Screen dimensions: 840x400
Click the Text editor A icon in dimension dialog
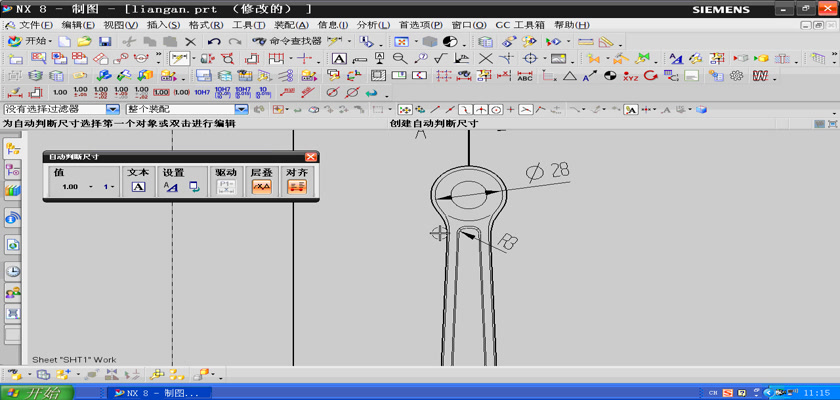tap(139, 186)
